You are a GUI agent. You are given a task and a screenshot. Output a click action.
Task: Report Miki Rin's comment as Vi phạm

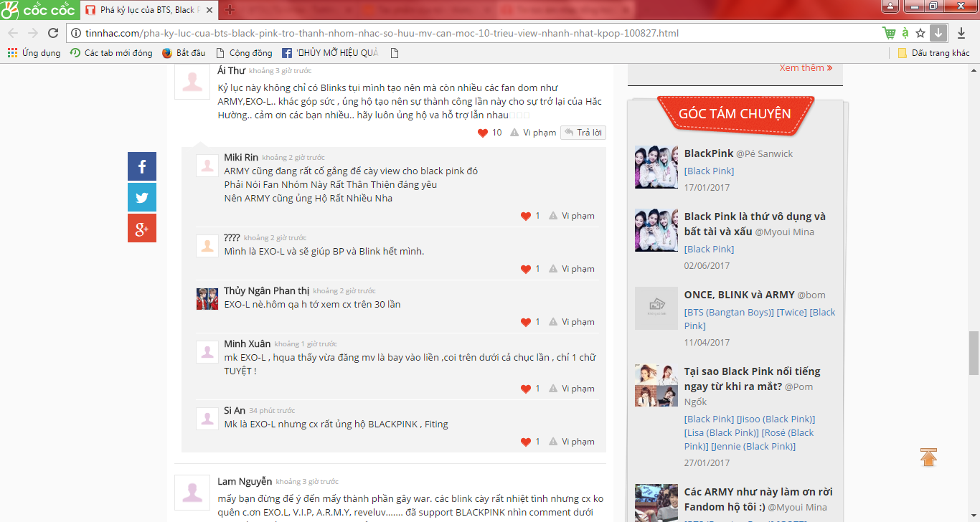coord(572,216)
